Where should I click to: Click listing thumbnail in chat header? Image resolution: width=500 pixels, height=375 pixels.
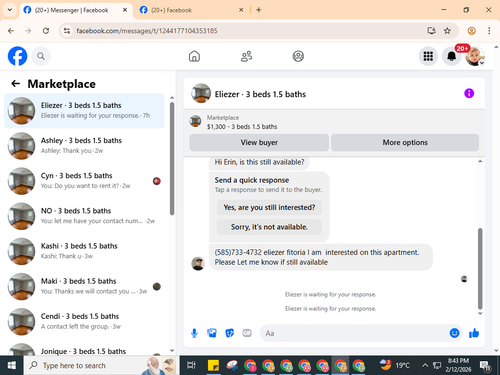tap(201, 93)
